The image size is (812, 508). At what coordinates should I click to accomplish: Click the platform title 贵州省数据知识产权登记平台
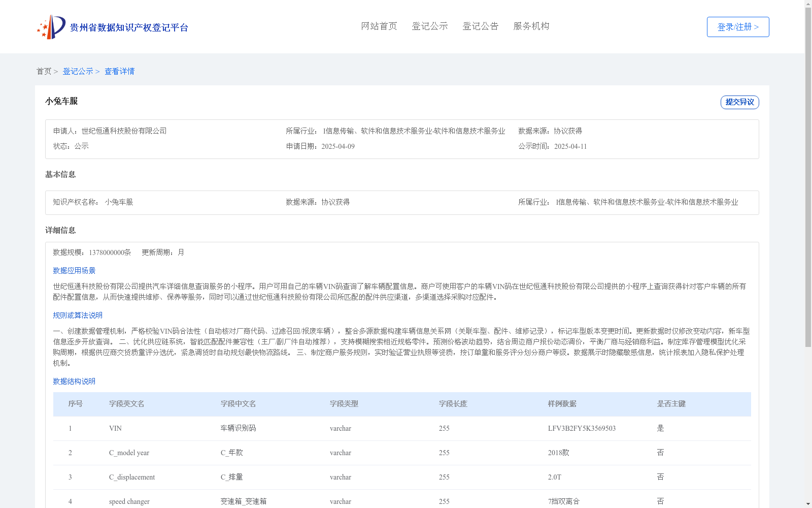click(x=129, y=28)
